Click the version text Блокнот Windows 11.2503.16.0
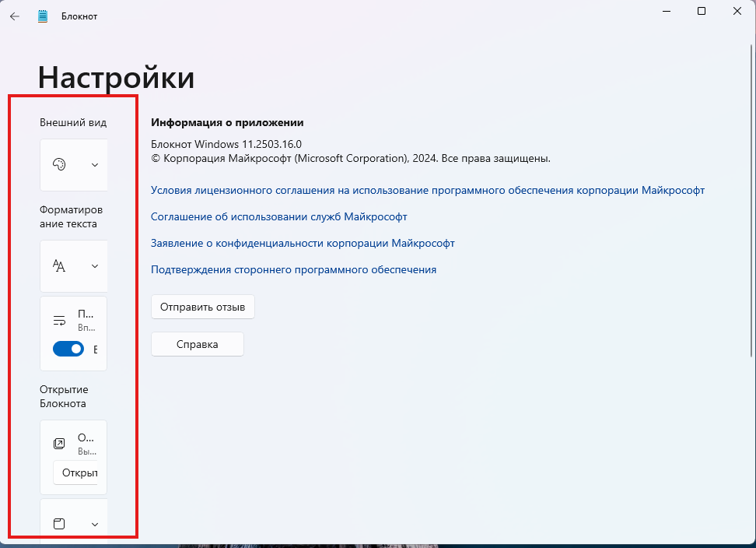The width and height of the screenshot is (756, 548). coord(226,144)
